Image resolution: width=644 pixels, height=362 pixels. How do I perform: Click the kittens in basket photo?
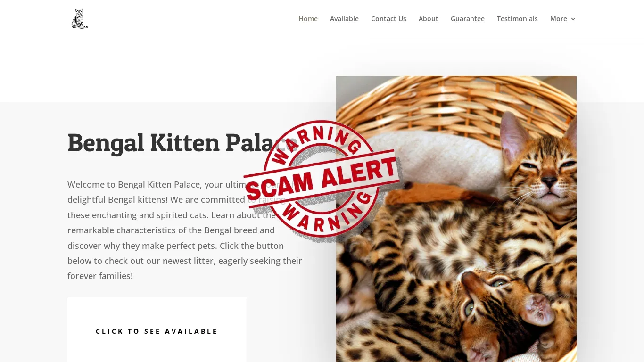point(456,219)
